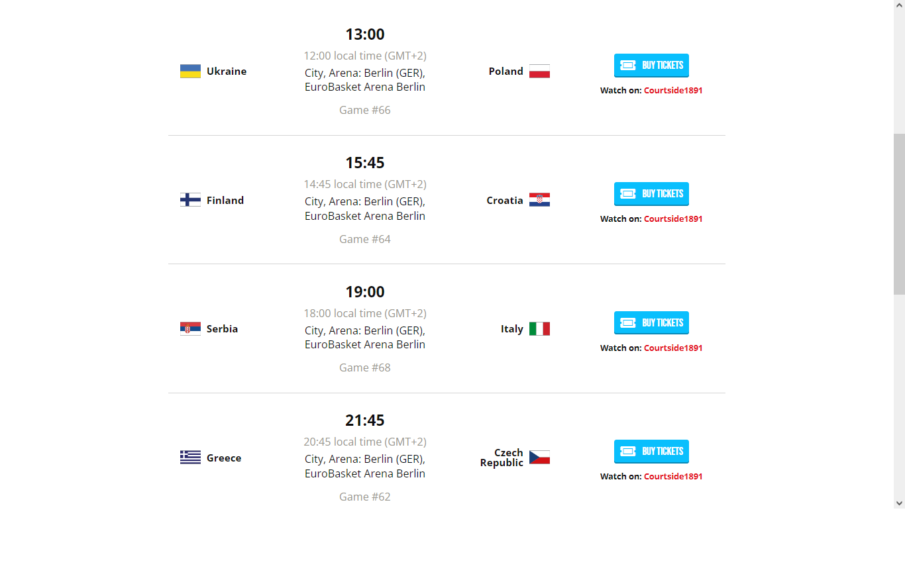Click the Finland flag icon
This screenshot has width=905, height=588.
[190, 200]
